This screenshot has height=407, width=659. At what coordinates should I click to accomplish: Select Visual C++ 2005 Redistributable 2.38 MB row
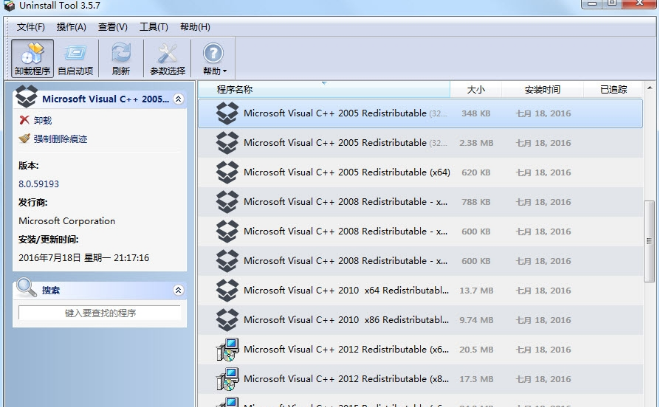(x=420, y=143)
